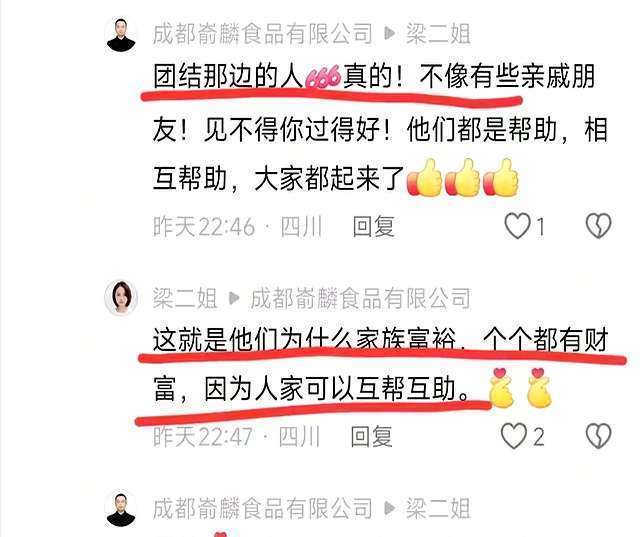640x537 pixels.
Task: Open bottom commenter's profile avatar
Action: (121, 509)
